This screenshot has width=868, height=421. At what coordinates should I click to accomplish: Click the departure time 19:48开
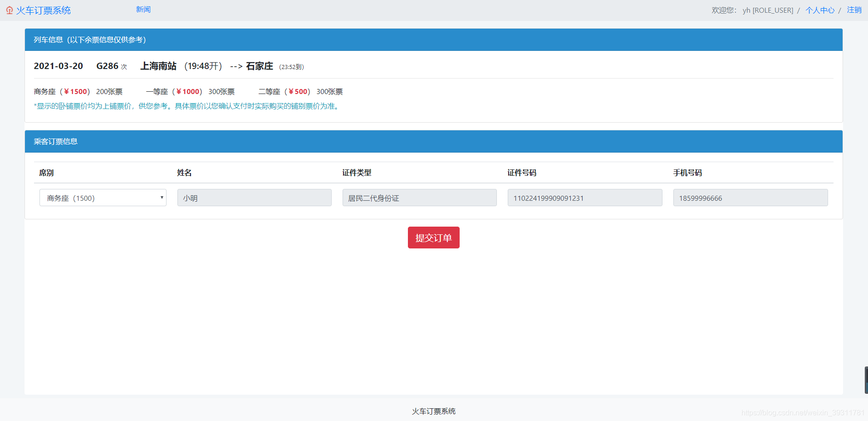[203, 66]
